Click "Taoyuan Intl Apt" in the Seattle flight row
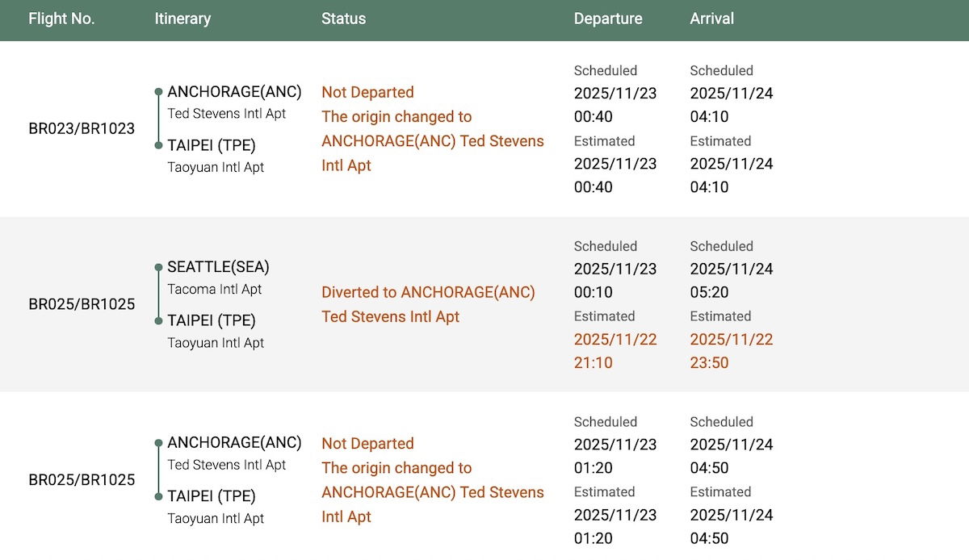Viewport: 969px width, 560px height. click(216, 343)
